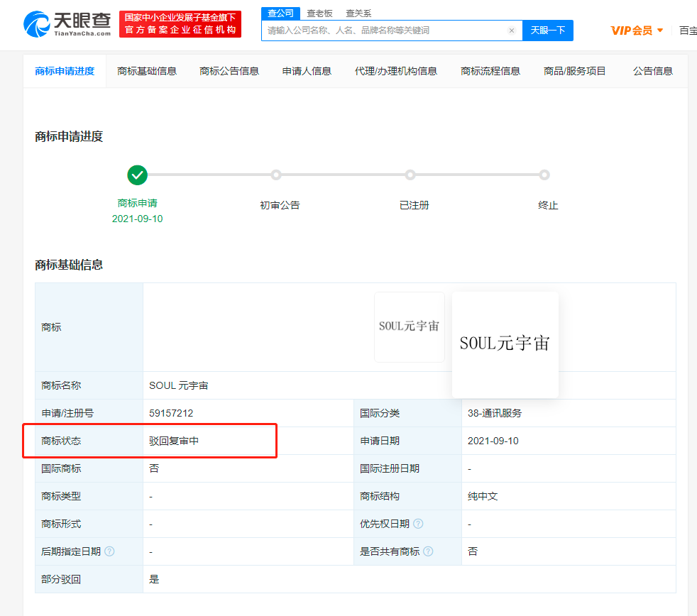Screen dimensions: 697x616
Task: Select the 申请人信息 tab
Action: [307, 71]
